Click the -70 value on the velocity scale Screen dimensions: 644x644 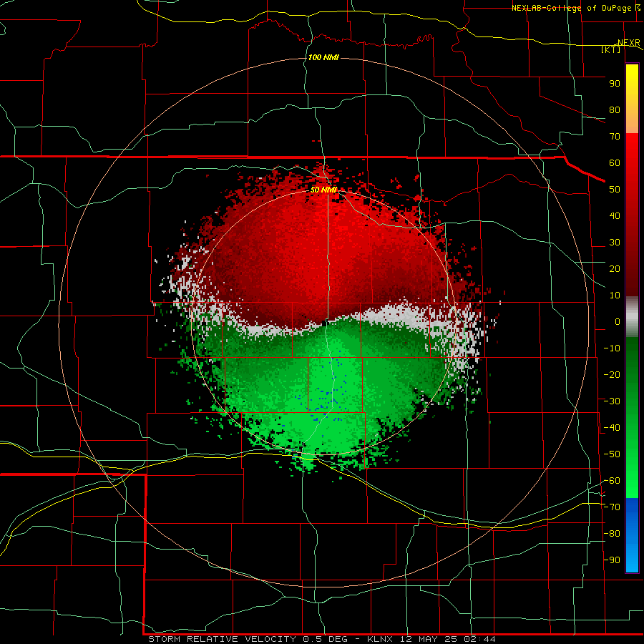(612, 507)
